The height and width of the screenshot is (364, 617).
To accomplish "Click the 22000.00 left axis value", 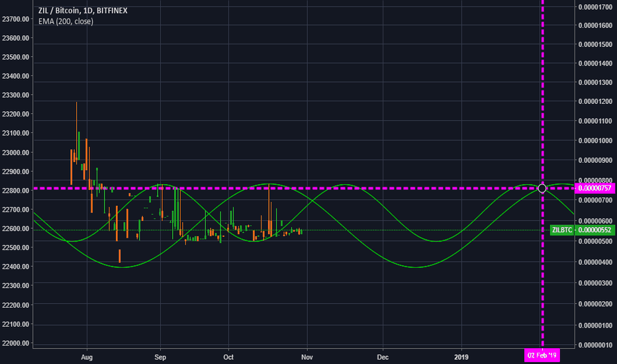I will 15,343.
